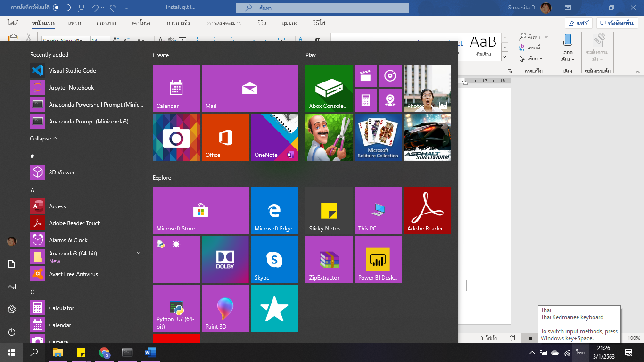This screenshot has width=644, height=362.
Task: Open the Skype tile
Action: [x=274, y=260]
